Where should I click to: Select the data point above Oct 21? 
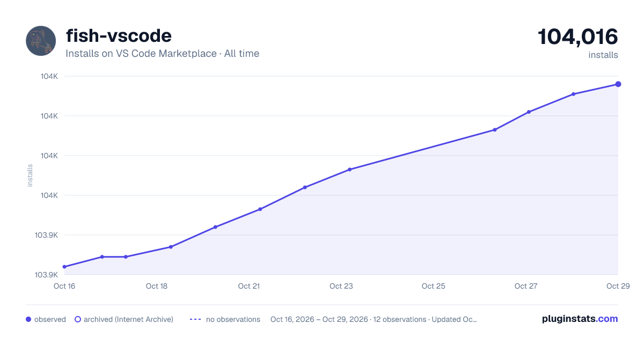click(x=260, y=209)
